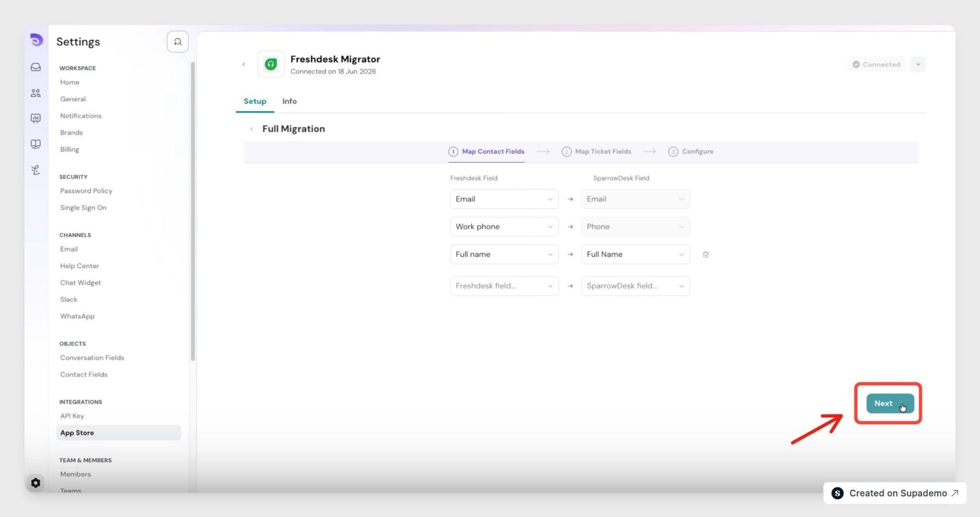The height and width of the screenshot is (517, 980).
Task: Open Chat Widget settings
Action: 80,283
